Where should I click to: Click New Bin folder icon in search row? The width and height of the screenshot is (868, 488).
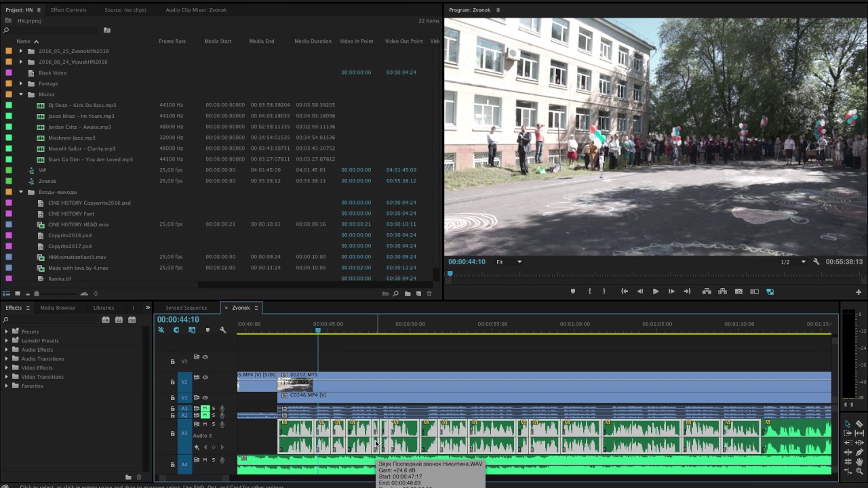point(106,30)
